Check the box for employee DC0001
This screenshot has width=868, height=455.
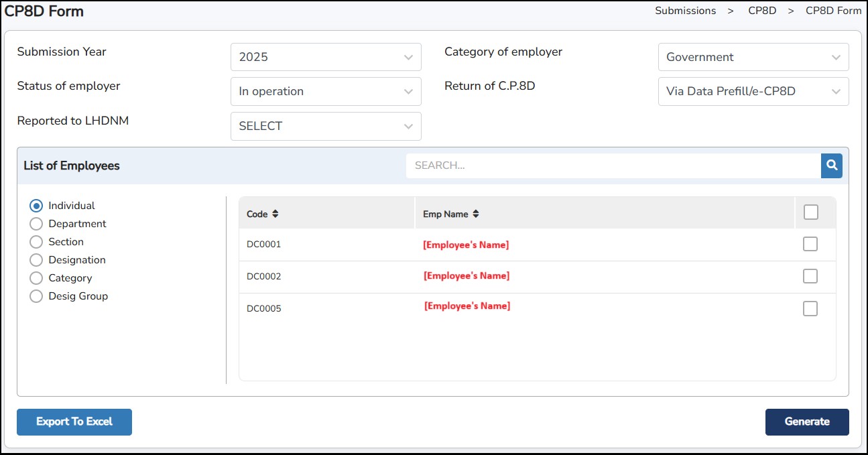point(810,244)
